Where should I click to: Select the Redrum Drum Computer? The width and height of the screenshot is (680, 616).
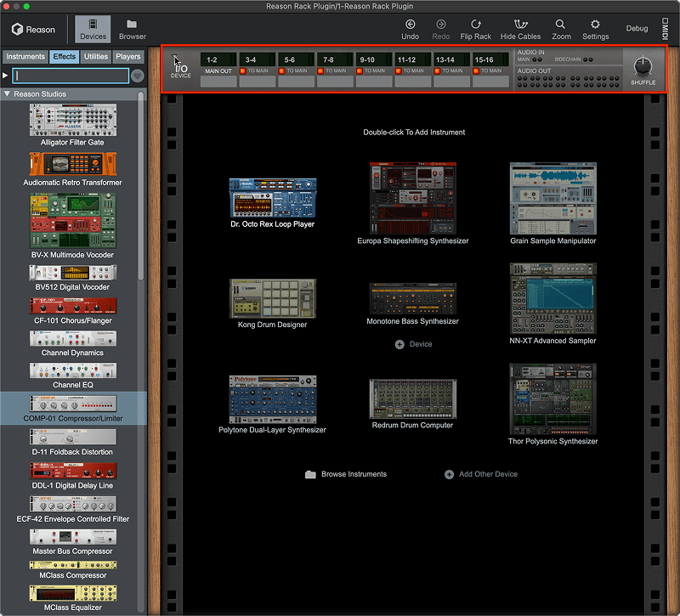412,398
